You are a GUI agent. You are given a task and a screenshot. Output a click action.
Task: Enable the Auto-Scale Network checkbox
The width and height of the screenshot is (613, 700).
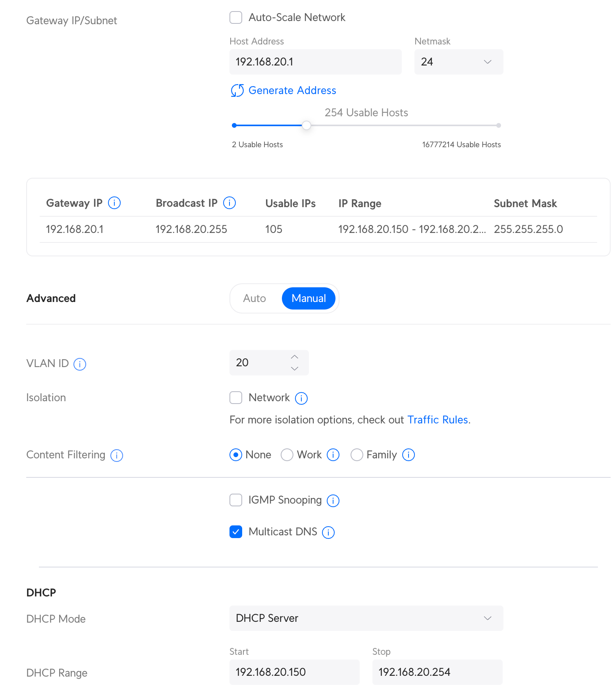[x=236, y=17]
